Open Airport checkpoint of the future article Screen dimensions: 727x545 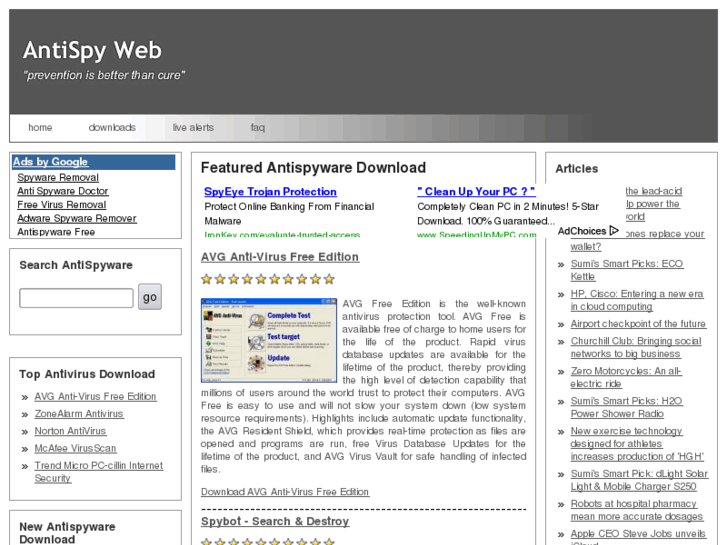[638, 324]
